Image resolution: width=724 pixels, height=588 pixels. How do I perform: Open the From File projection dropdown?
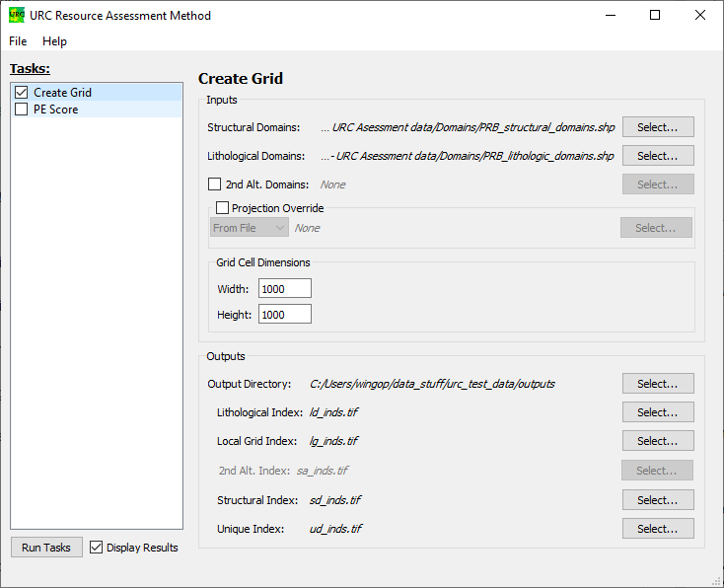(x=250, y=228)
